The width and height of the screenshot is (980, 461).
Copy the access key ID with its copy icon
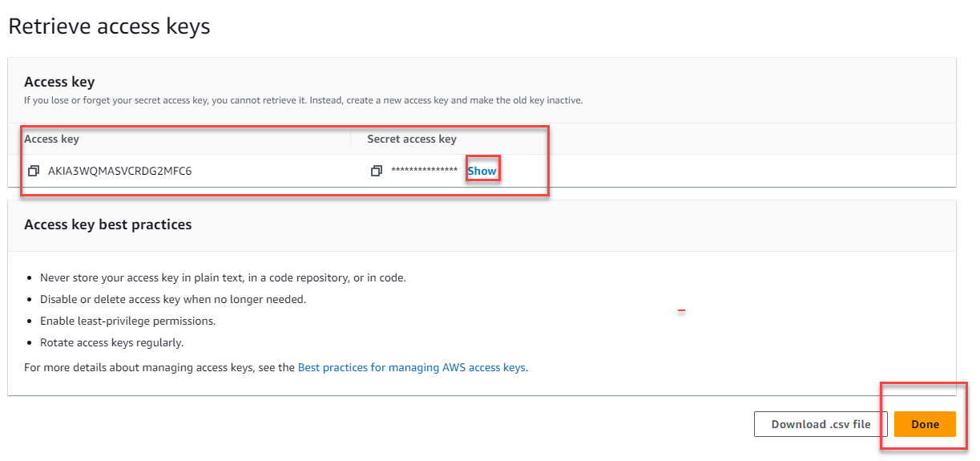34,171
